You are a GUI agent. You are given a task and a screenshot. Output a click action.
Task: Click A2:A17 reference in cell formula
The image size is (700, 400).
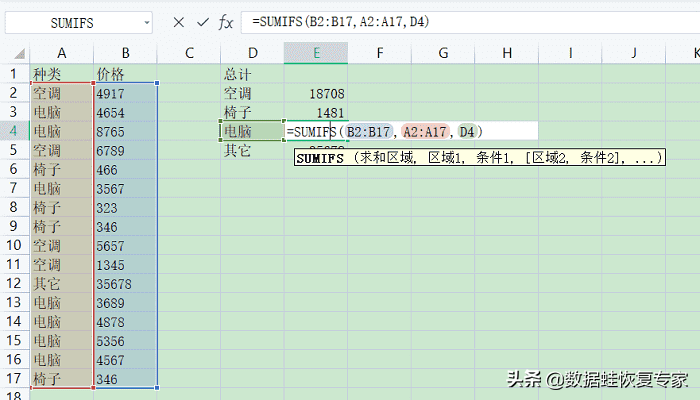click(425, 132)
